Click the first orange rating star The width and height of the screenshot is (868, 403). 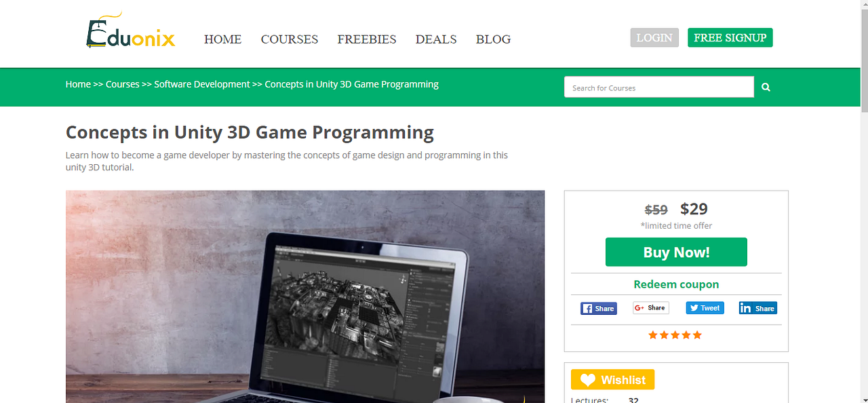[653, 334]
